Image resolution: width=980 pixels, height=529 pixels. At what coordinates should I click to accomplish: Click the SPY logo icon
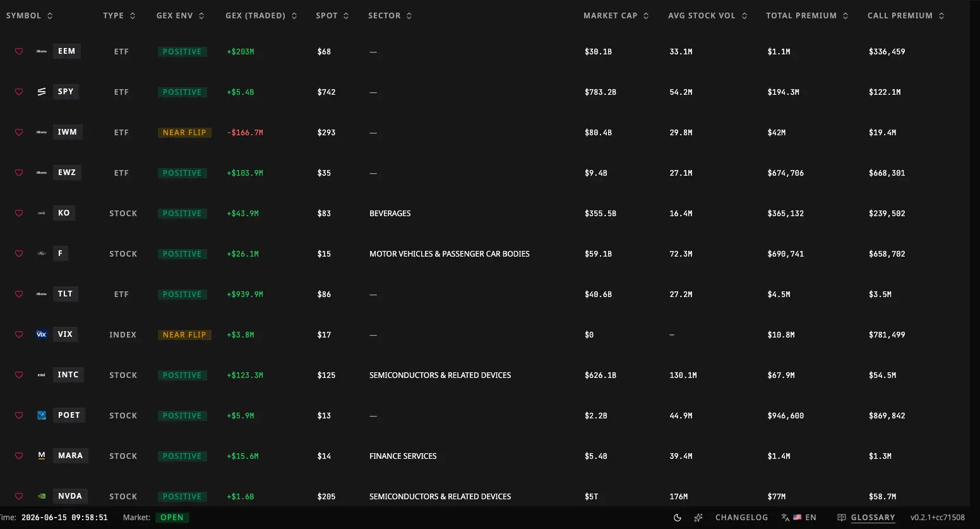[x=42, y=92]
